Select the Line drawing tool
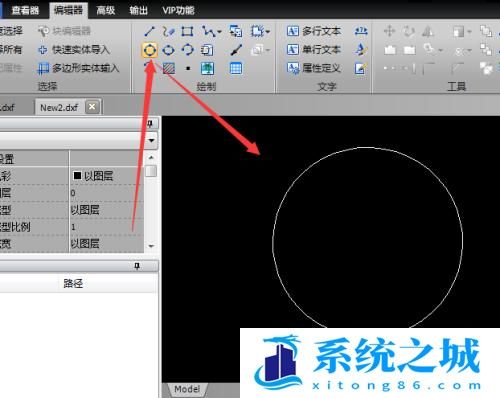Viewport: 500px width, 398px height. click(149, 32)
